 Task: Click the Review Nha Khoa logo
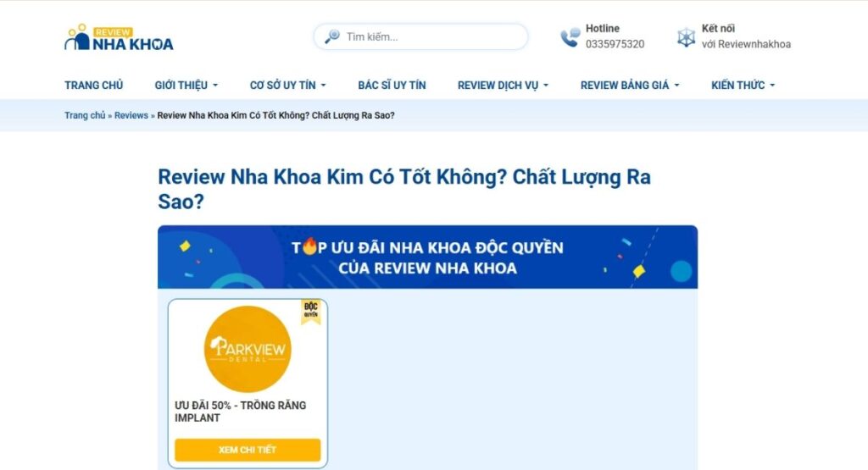tap(119, 37)
